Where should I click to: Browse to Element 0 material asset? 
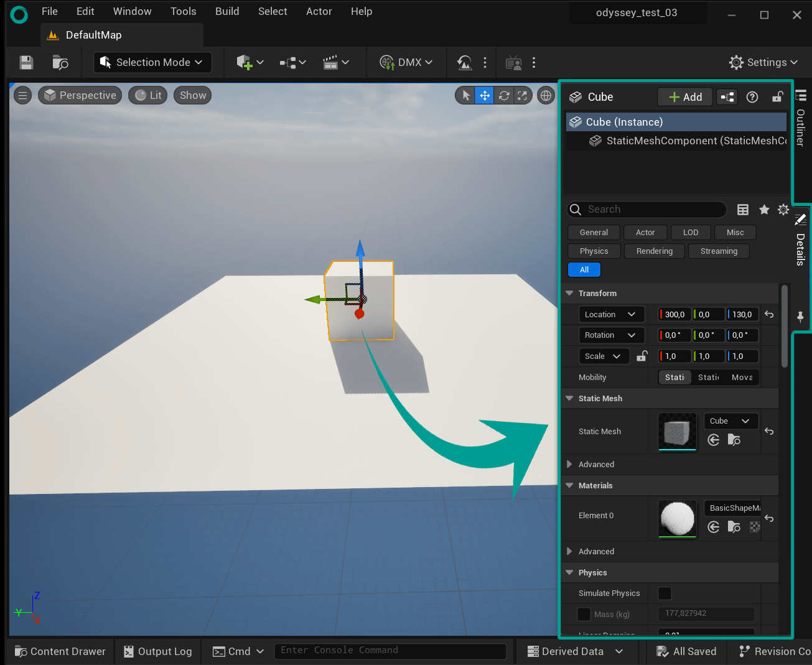734,528
